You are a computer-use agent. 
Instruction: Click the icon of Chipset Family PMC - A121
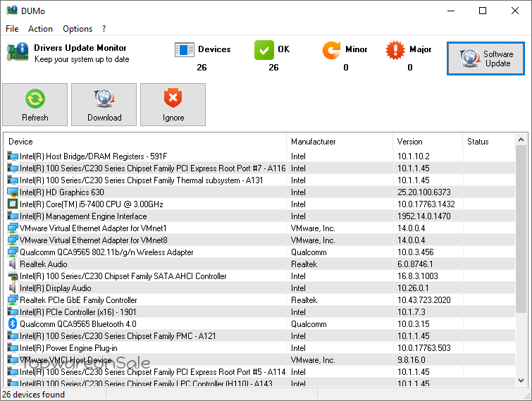tap(13, 336)
